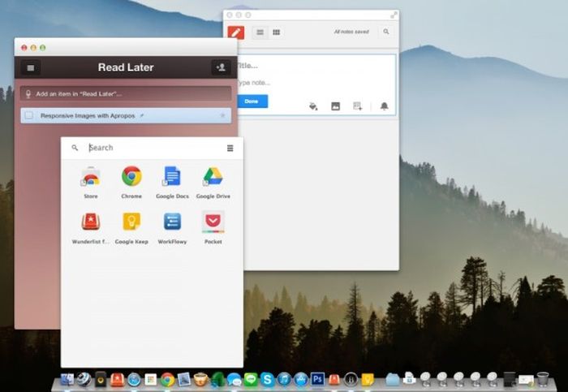Click the reminder bell icon in note
The height and width of the screenshot is (392, 568).
pyautogui.click(x=384, y=106)
